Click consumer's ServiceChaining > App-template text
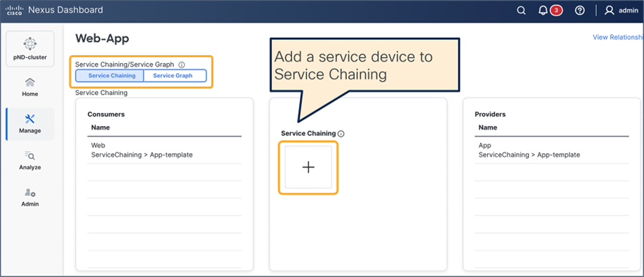The height and width of the screenshot is (277, 644). [x=142, y=155]
